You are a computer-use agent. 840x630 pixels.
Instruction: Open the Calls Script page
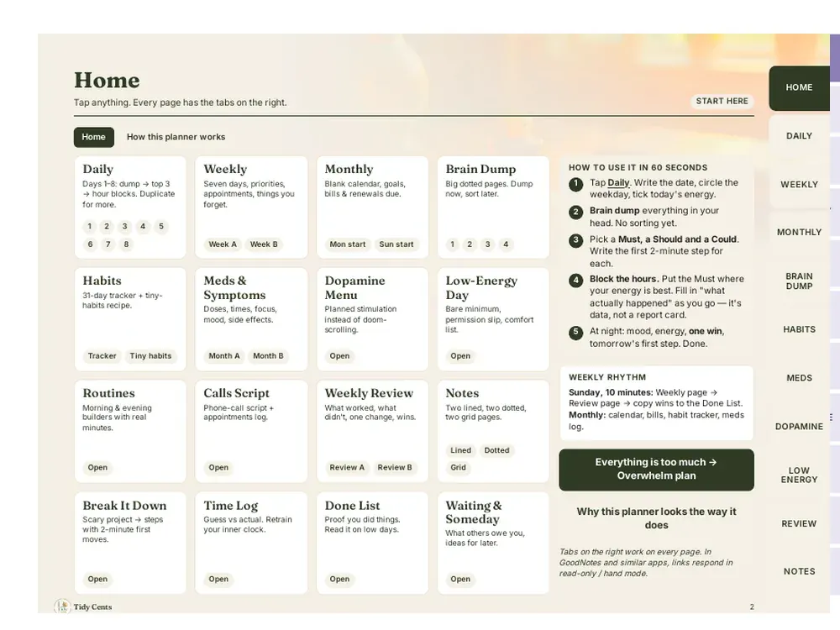218,468
